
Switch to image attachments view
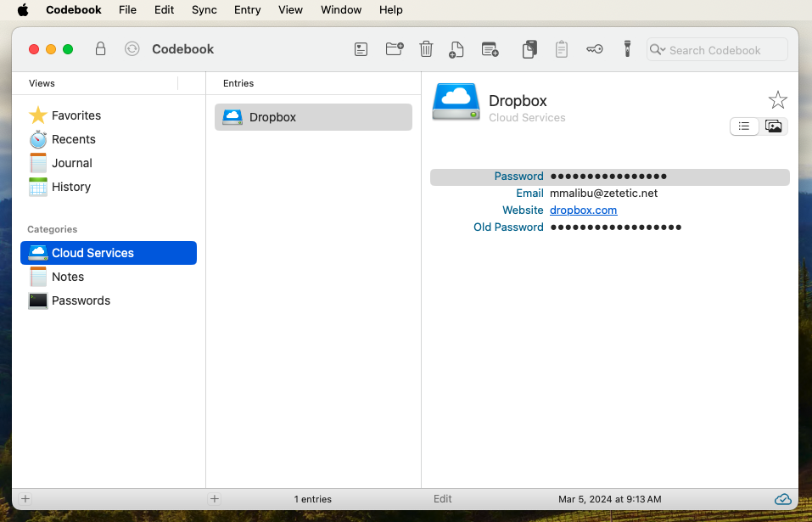click(x=773, y=126)
